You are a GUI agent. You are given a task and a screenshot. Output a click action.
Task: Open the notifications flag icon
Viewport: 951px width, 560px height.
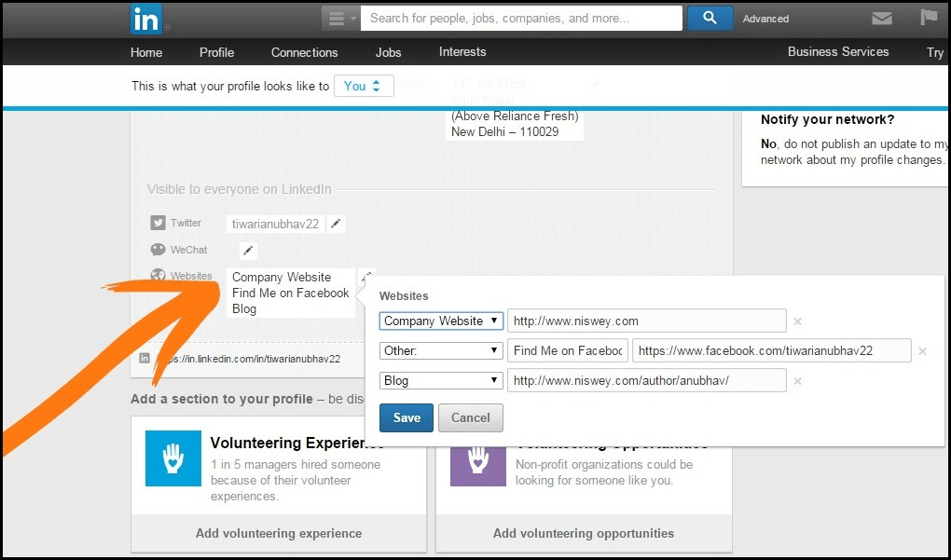(929, 18)
